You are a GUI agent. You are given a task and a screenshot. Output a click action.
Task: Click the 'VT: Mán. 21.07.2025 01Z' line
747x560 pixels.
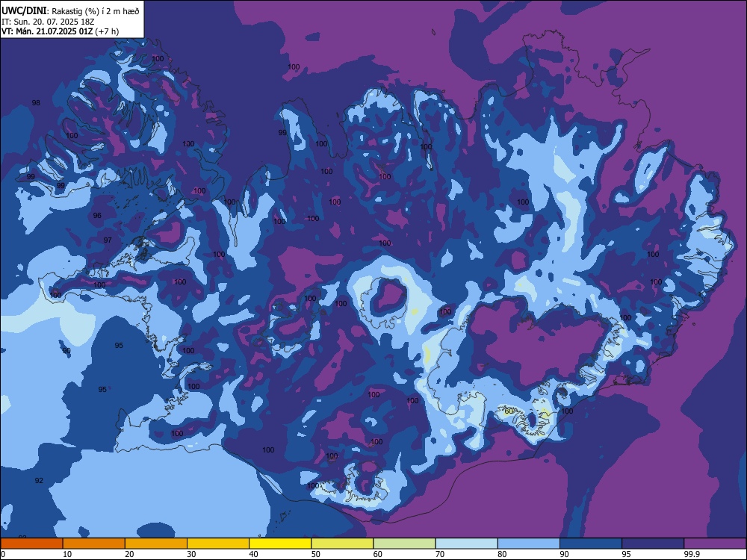pos(47,31)
